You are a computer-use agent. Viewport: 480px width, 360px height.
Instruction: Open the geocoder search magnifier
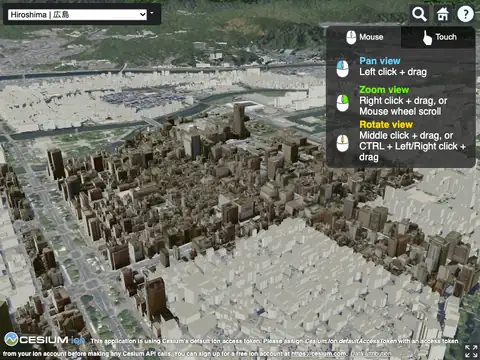pos(419,14)
